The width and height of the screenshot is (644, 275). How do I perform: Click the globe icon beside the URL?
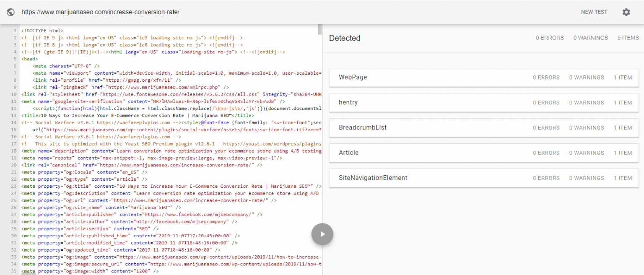pyautogui.click(x=10, y=12)
